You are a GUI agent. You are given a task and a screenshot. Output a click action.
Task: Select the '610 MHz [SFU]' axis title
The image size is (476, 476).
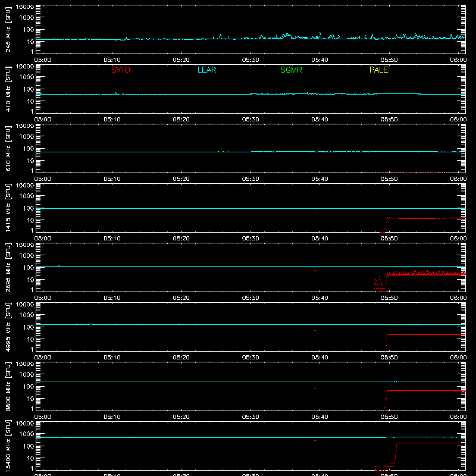tap(8, 148)
